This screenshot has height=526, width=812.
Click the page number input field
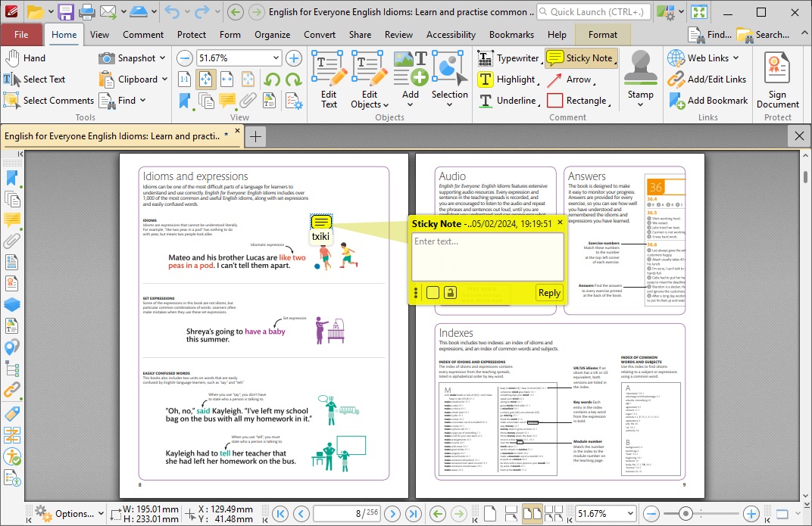click(347, 513)
